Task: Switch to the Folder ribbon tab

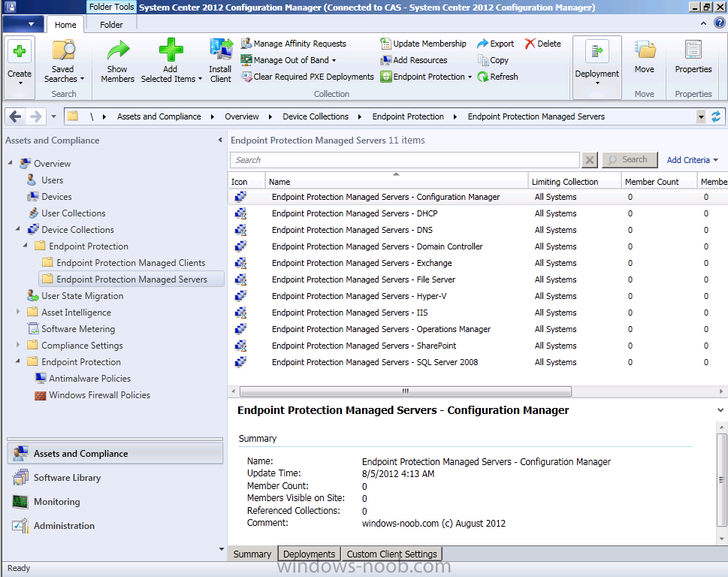Action: (x=111, y=25)
